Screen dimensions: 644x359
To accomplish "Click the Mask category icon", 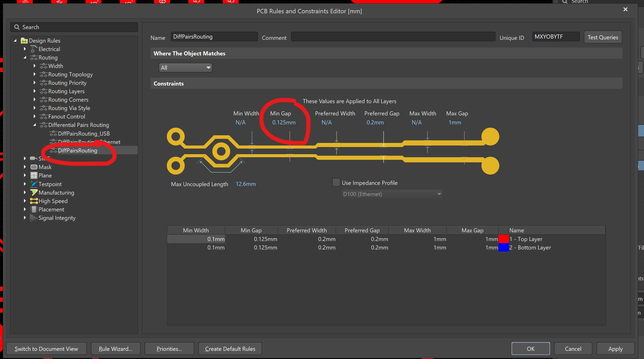I will [x=34, y=167].
